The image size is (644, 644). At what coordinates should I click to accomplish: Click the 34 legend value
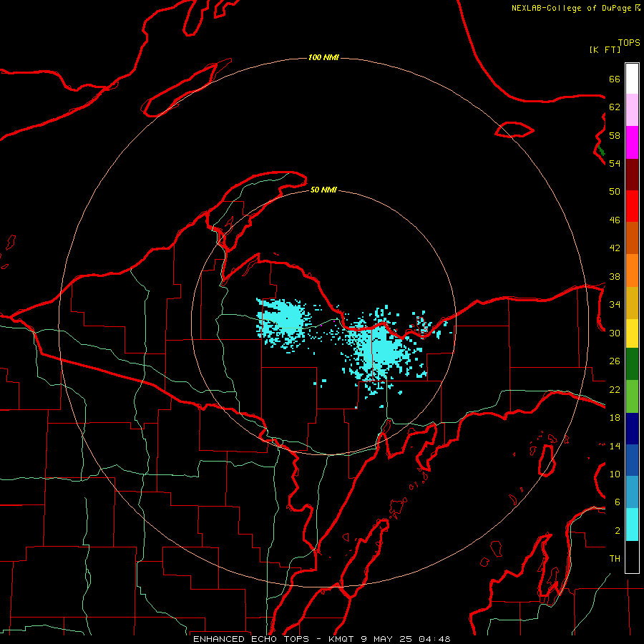[615, 305]
